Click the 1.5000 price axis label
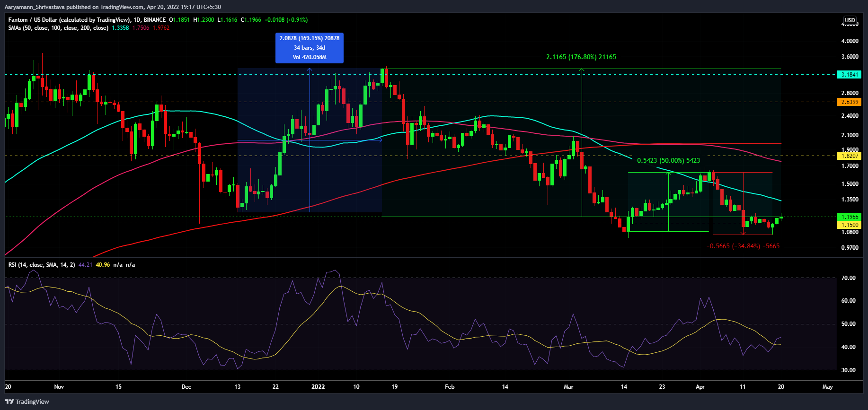868x410 pixels. [x=850, y=184]
